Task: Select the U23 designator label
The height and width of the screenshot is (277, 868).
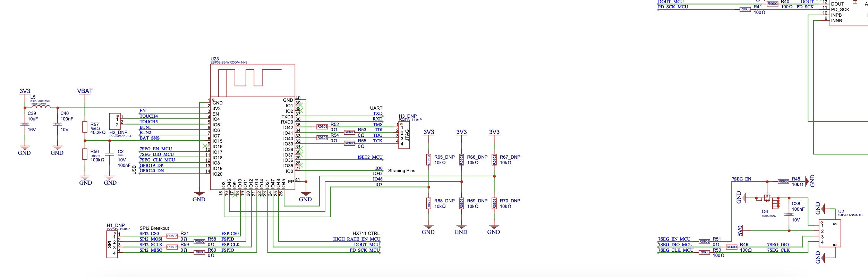Action: (x=214, y=59)
